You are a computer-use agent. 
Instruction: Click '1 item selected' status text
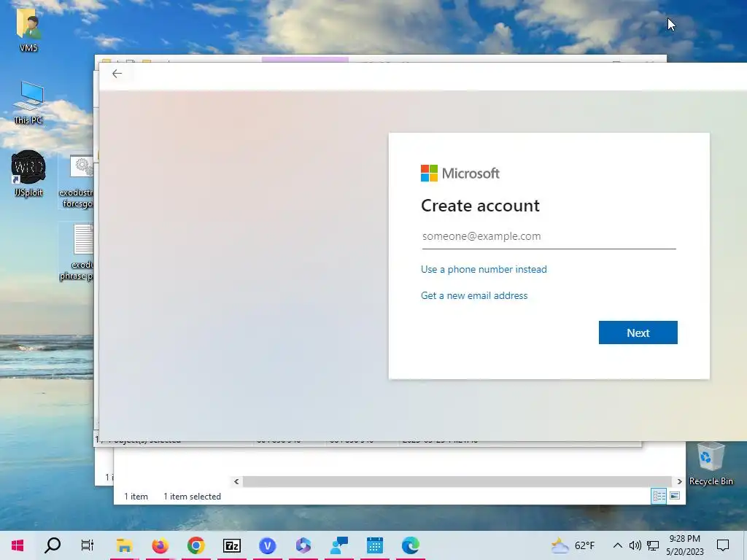(192, 496)
